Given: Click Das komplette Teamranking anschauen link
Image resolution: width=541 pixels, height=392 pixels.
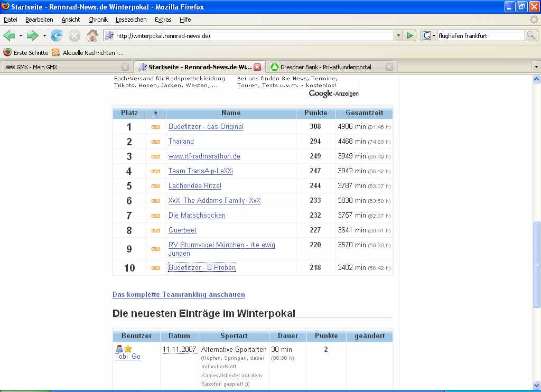Looking at the screenshot, I should coord(179,295).
